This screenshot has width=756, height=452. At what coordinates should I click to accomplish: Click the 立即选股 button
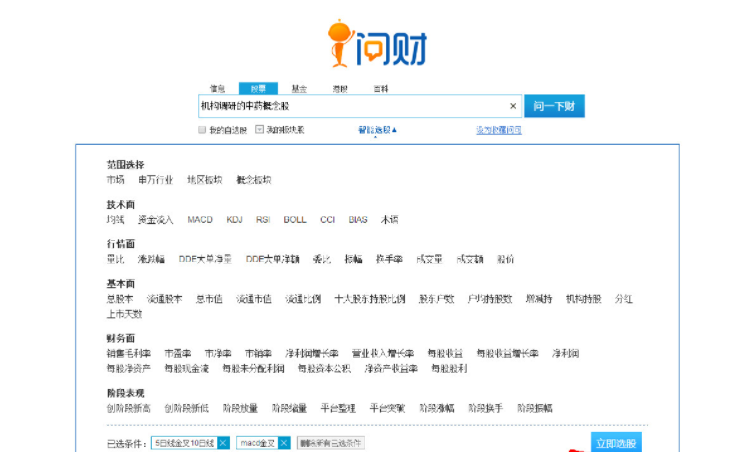click(616, 443)
